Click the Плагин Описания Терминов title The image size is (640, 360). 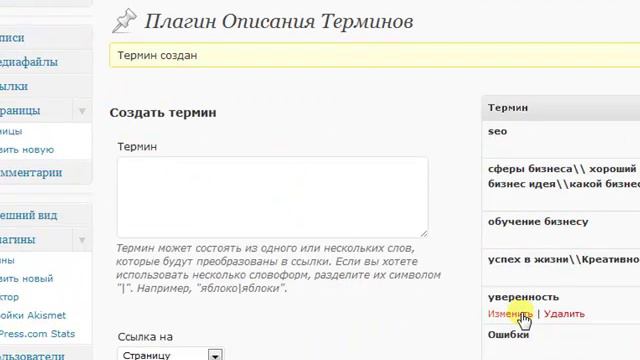tap(279, 22)
